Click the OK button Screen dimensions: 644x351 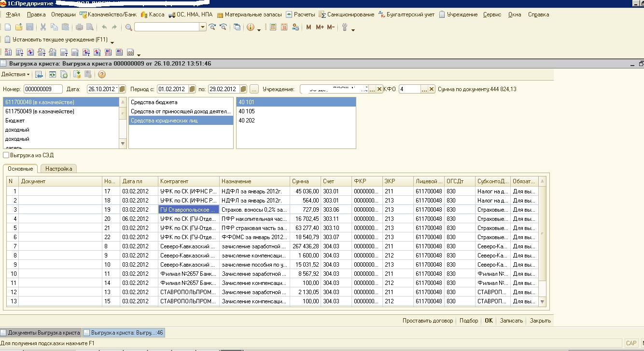(489, 321)
